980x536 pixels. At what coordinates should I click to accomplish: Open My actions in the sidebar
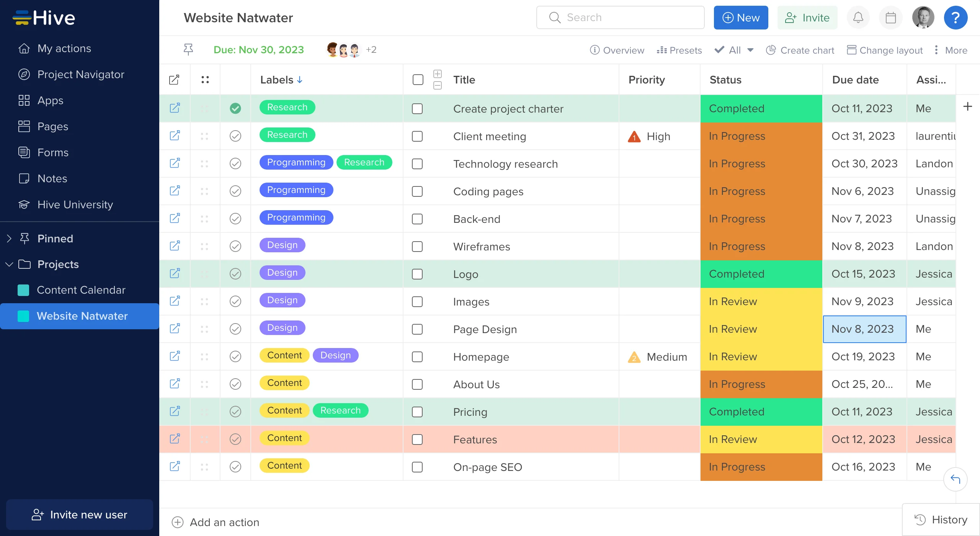64,49
